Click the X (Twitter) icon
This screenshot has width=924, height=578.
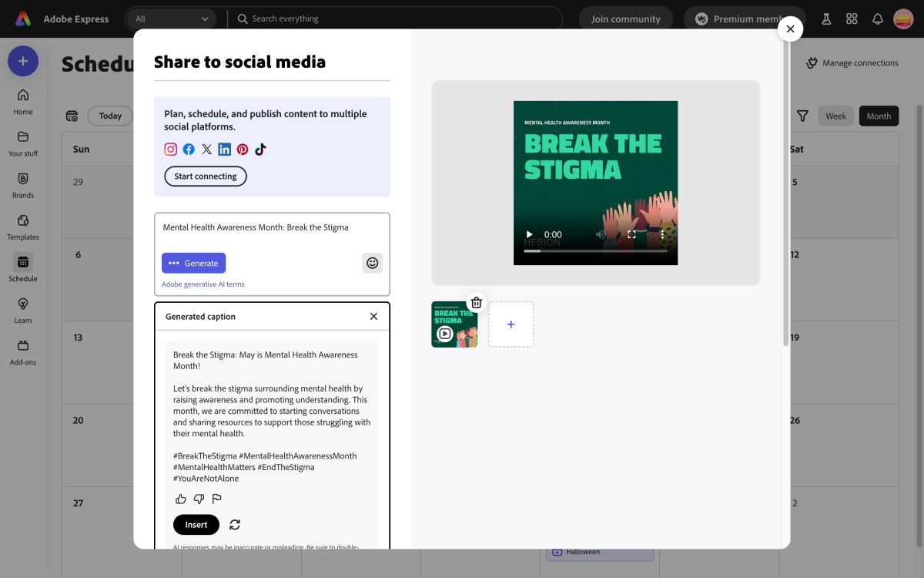coord(206,150)
